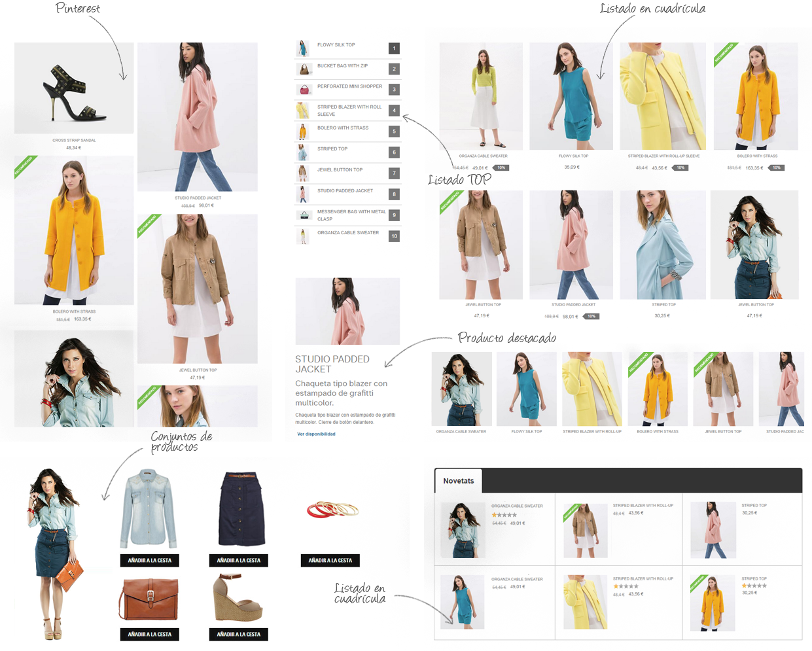Open orange coat photo in Pinterest layout
This screenshot has width=812, height=651.
(74, 230)
